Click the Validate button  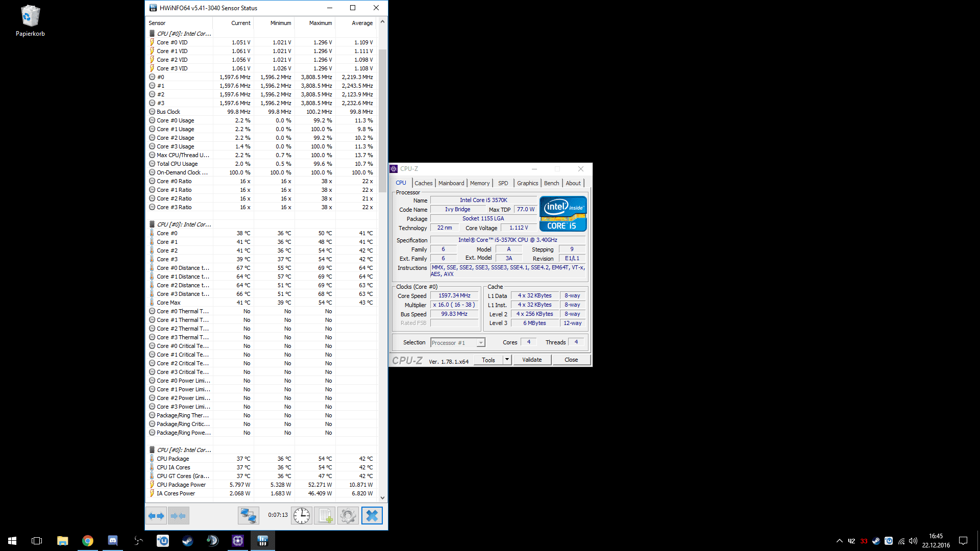[x=532, y=360]
